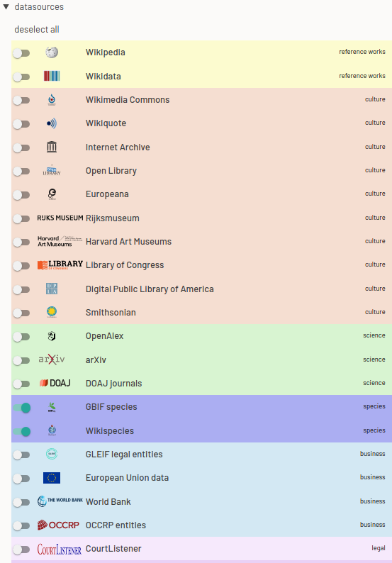This screenshot has height=563, width=392.
Task: Click the Wikipedia globe logo
Action: pos(52,52)
